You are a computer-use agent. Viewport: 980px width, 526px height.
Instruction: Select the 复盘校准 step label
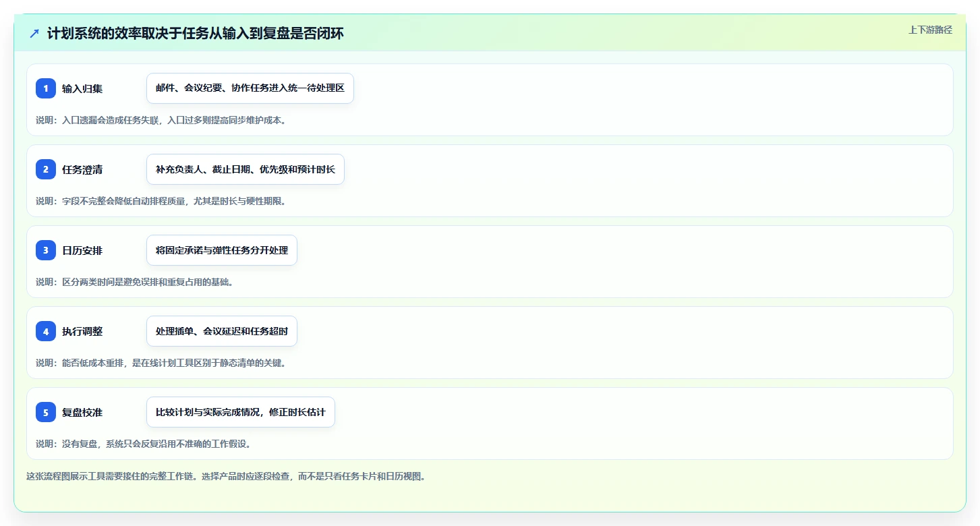[82, 412]
